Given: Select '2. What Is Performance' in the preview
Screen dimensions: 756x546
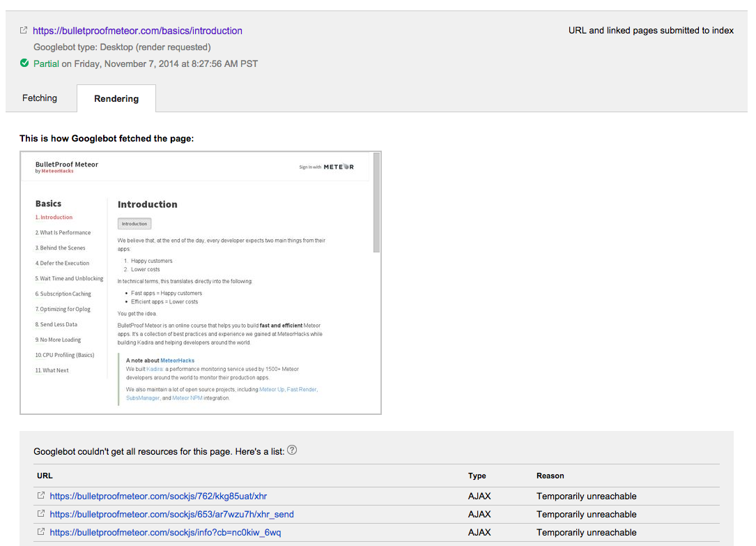Looking at the screenshot, I should click(63, 232).
